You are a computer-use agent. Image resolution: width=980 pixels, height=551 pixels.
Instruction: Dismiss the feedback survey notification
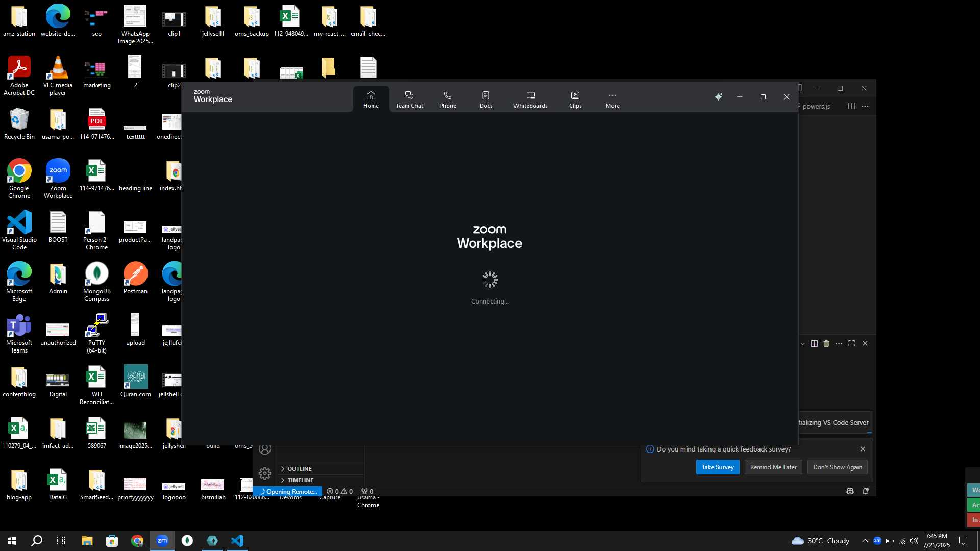click(x=863, y=449)
